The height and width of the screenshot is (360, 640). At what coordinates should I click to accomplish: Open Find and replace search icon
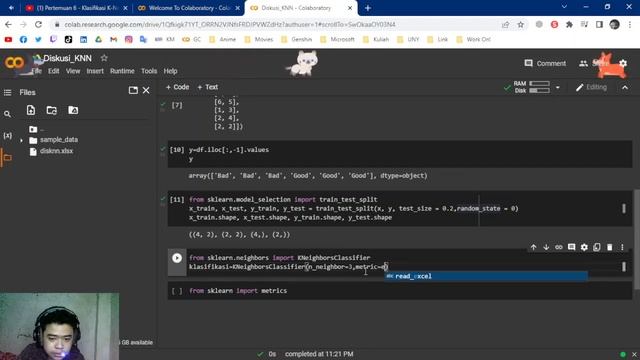pyautogui.click(x=7, y=114)
